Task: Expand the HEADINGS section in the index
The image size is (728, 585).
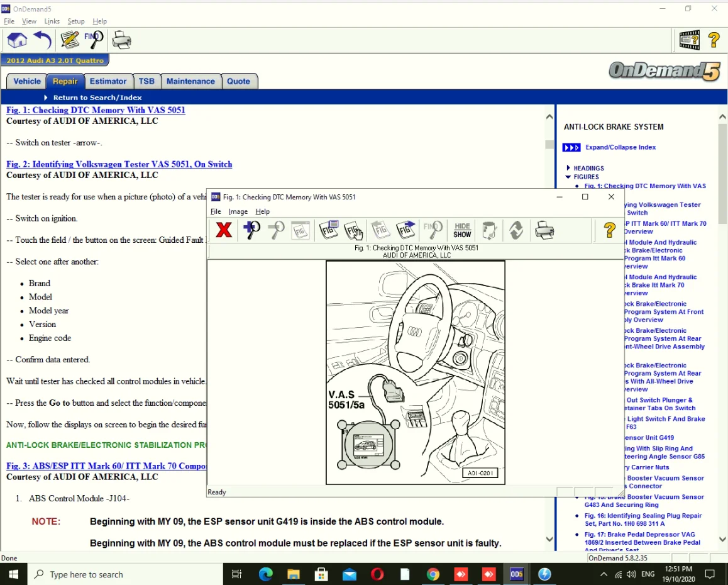Action: point(569,168)
